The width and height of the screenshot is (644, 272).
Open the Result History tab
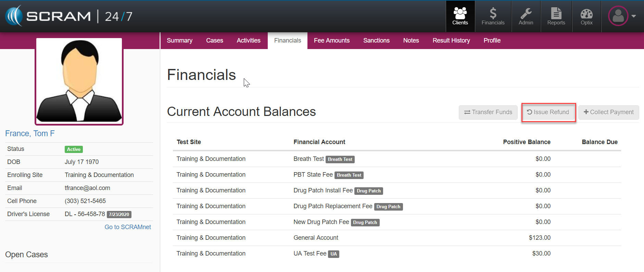coord(451,40)
